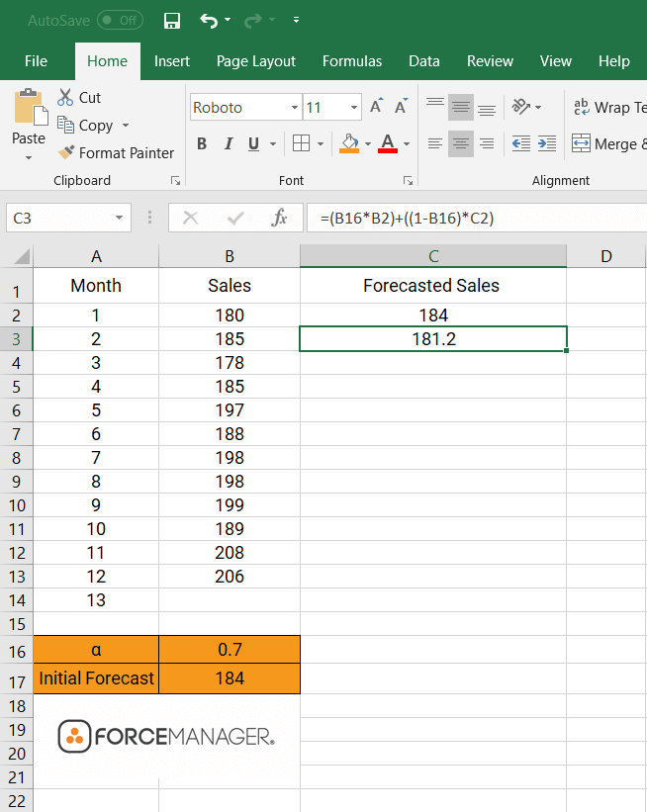Select the cell showing 181.2

pos(433,339)
